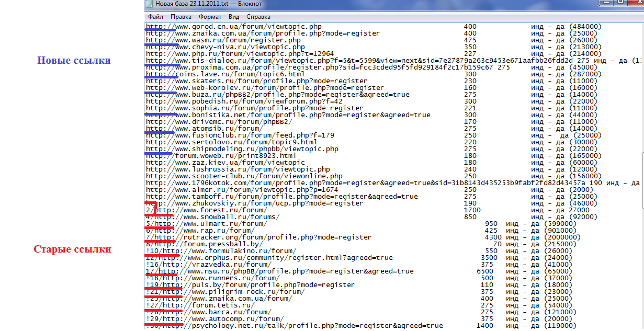This screenshot has height=331, width=644.
Task: Click the number 1700 in the forest.ru row
Action: 472,210
